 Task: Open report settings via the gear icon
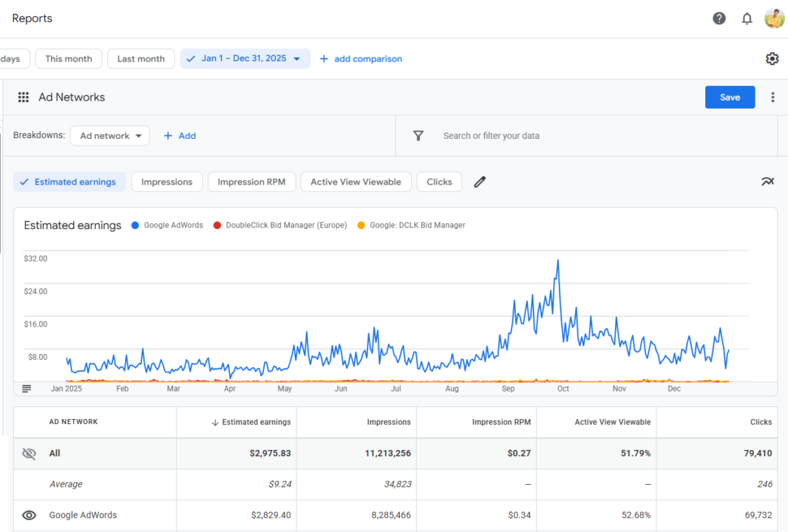point(772,58)
